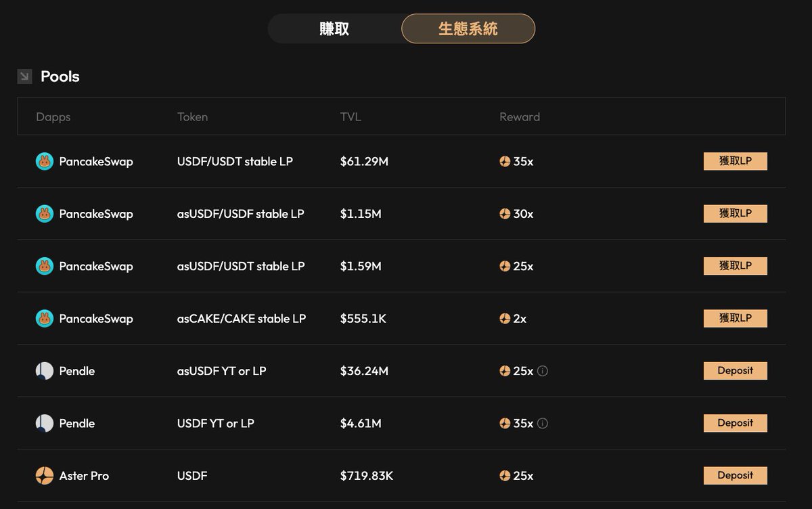Click asUSDF/USDF stable LP token text
Image resolution: width=812 pixels, height=509 pixels.
click(241, 214)
